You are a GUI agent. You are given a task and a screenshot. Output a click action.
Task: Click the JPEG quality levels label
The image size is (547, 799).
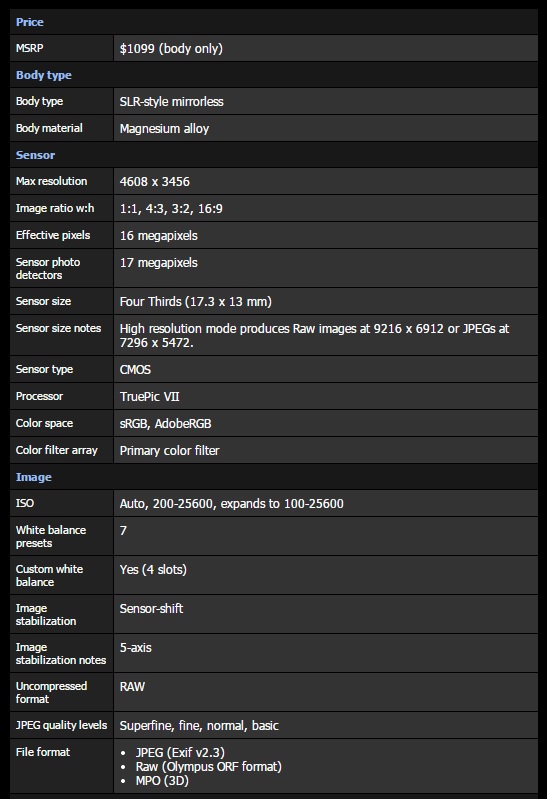pos(61,725)
